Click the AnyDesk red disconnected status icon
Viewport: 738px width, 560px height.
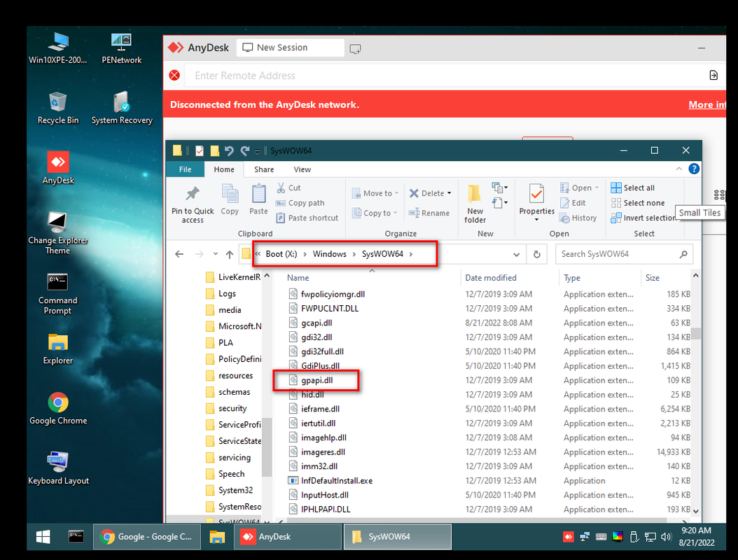tap(174, 76)
